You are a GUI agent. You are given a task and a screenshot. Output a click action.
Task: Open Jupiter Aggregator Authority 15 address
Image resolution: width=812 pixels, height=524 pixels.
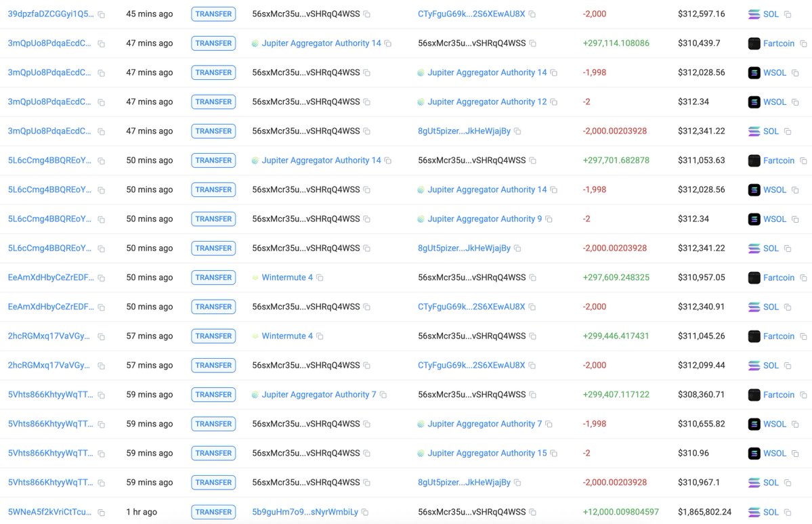487,452
